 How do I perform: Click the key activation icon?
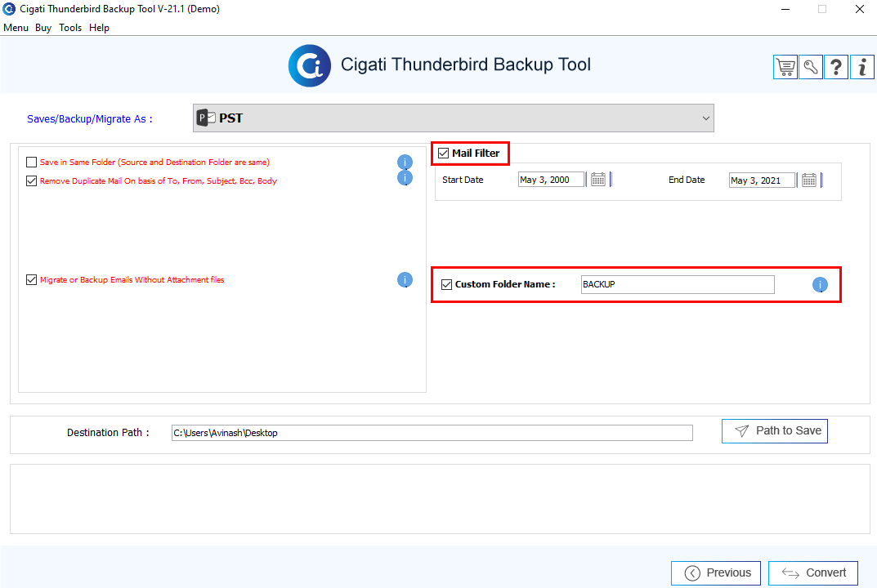[811, 67]
